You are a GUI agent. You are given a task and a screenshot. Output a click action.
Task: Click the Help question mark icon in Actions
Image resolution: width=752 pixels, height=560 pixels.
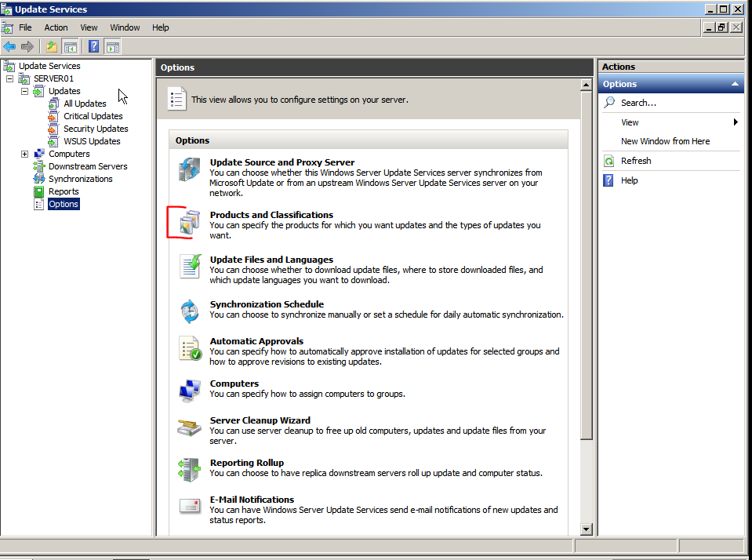coord(609,180)
